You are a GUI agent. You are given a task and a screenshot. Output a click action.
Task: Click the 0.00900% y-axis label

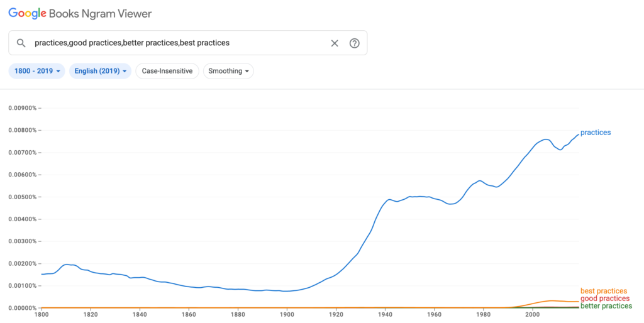click(x=22, y=108)
